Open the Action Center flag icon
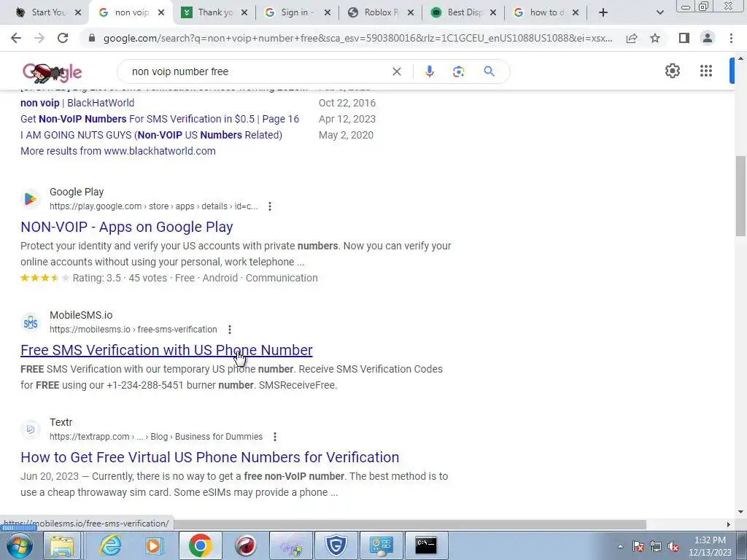Screen dimensions: 747x560 click(638, 546)
